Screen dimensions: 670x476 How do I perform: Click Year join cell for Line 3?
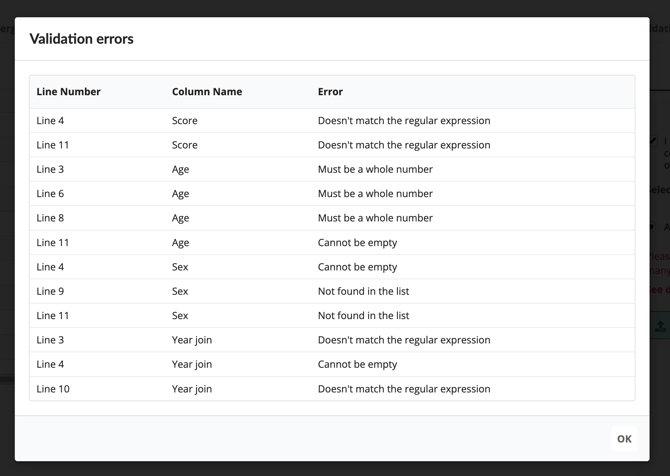pyautogui.click(x=192, y=340)
